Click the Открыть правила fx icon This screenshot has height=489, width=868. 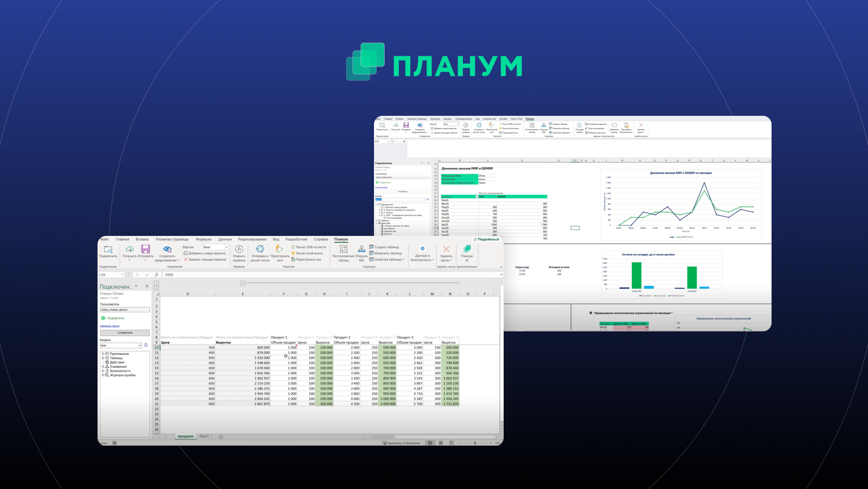(239, 249)
